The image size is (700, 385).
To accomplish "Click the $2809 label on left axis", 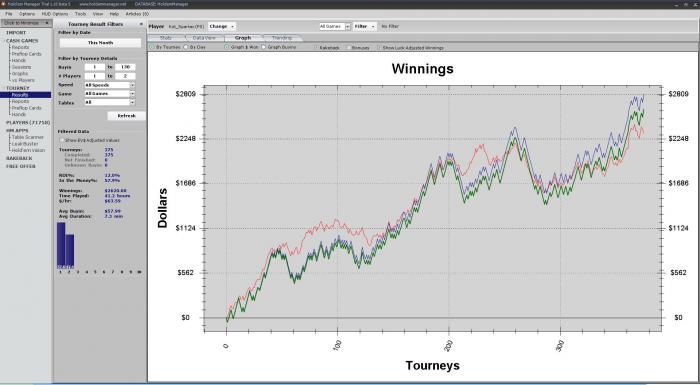I will [185, 94].
